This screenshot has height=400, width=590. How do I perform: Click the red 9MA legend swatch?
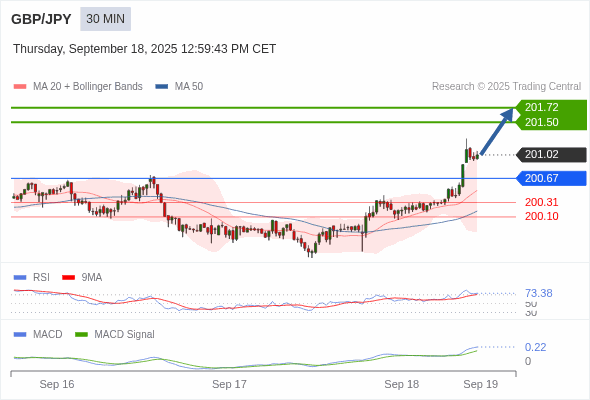coord(68,278)
